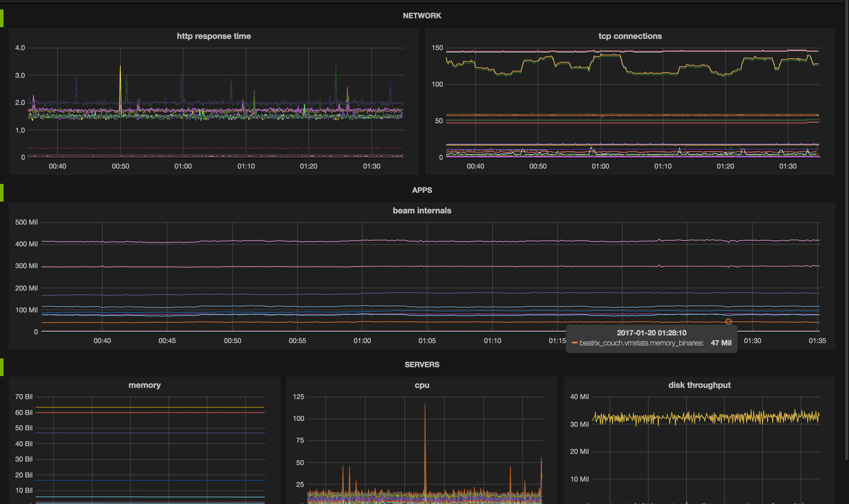Image resolution: width=849 pixels, height=504 pixels.
Task: Click the 01:00 label on beam internals axis
Action: click(x=362, y=341)
